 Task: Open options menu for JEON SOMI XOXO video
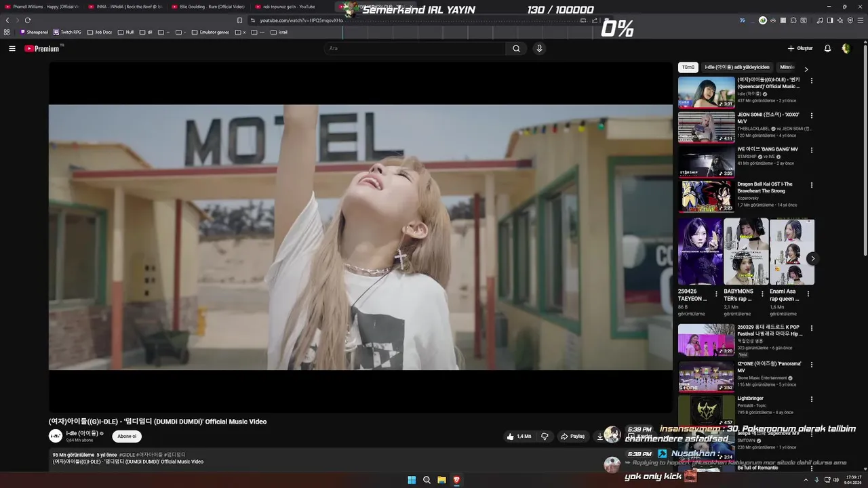coord(812,115)
